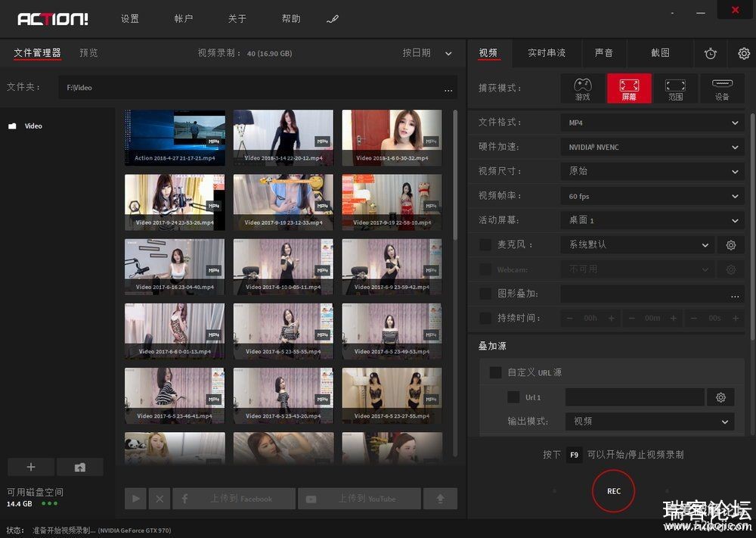
Task: Click the Url 1 input field
Action: (634, 397)
